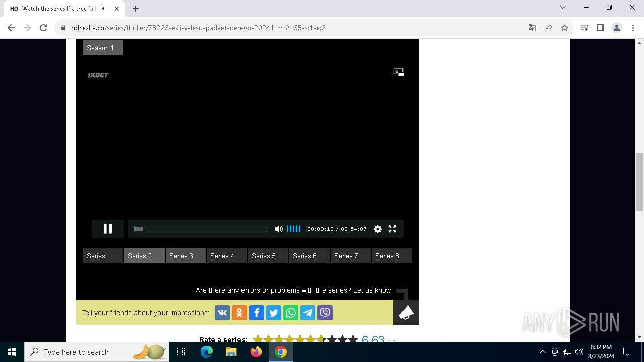Bookmark this page with the star
The height and width of the screenshot is (362, 644).
point(565,28)
